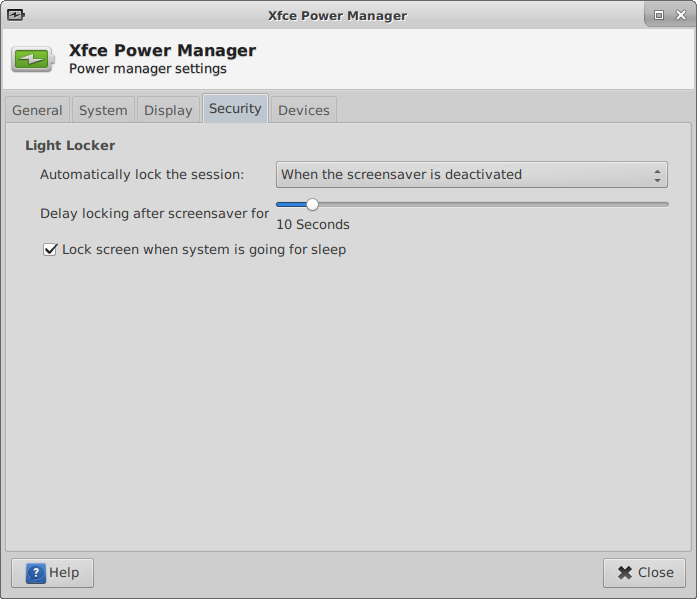Click the Security tab
The image size is (697, 599).
235,109
